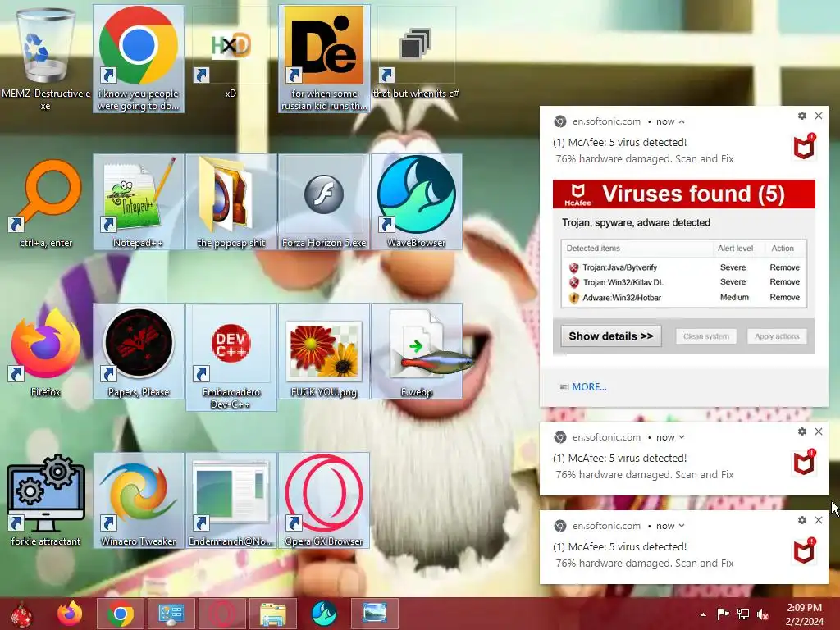Dismiss the top McAfee notification
Screen dimensions: 840x630
819,116
